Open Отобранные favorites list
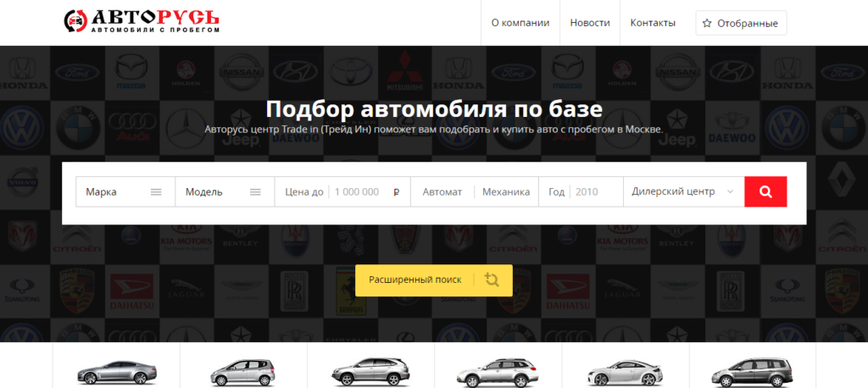Image resolution: width=868 pixels, height=388 pixels. [x=741, y=23]
